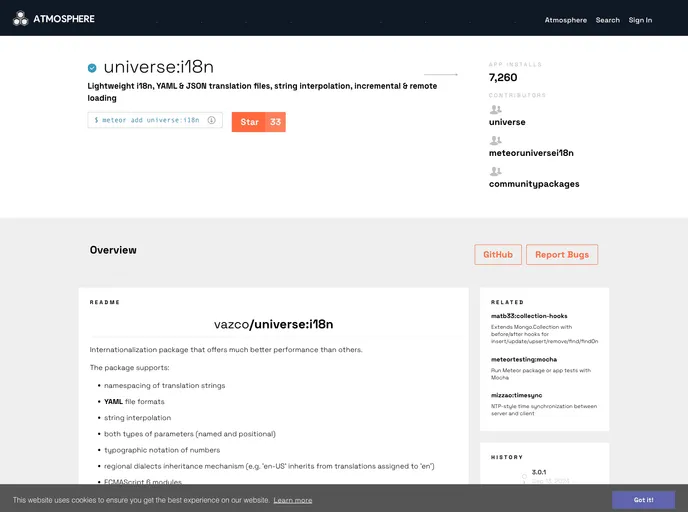Click the info icon in install command box
This screenshot has width=688, height=512.
click(x=211, y=120)
